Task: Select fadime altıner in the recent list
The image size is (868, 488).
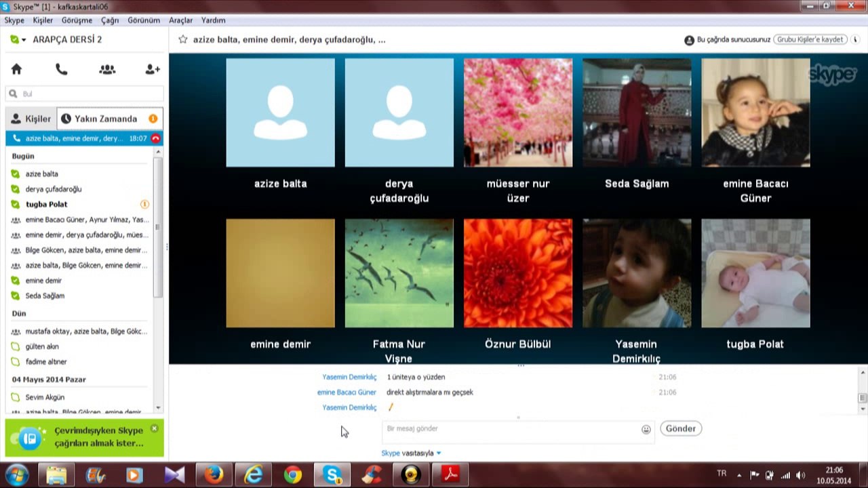Action: (46, 362)
